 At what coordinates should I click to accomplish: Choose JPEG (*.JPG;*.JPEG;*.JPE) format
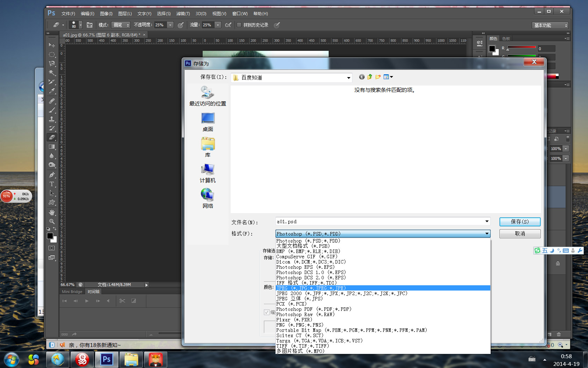tap(383, 288)
